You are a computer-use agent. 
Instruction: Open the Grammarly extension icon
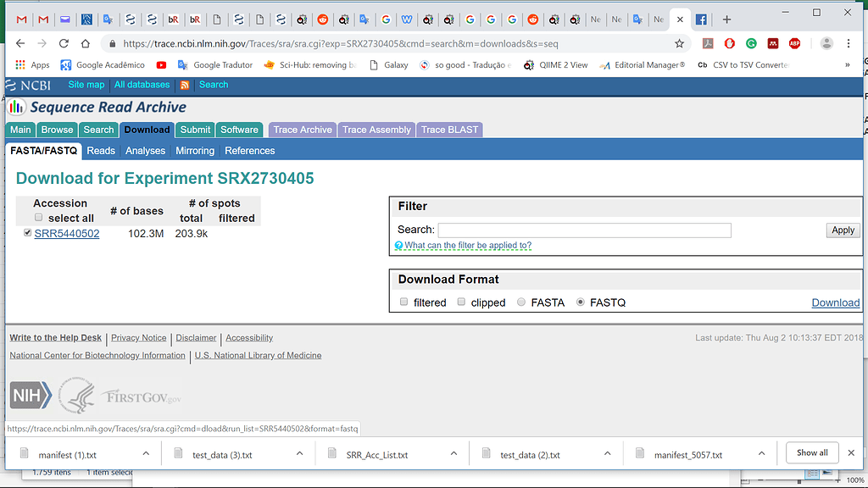click(x=751, y=44)
